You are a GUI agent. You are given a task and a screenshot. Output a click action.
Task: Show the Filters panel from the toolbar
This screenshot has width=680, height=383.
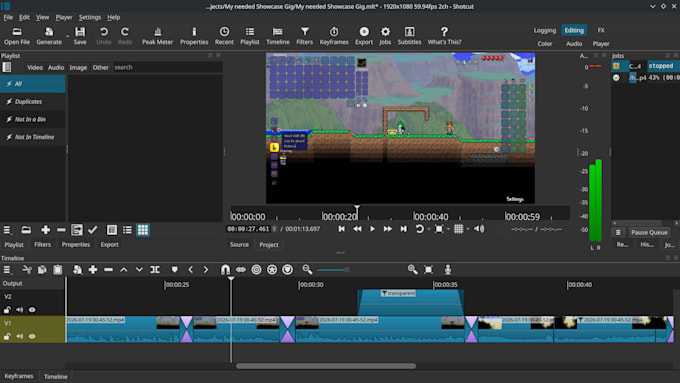[304, 36]
